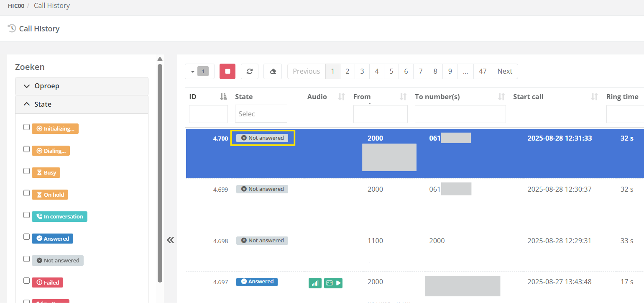The height and width of the screenshot is (303, 644).
Task: Jump to page 47
Action: [x=483, y=72]
